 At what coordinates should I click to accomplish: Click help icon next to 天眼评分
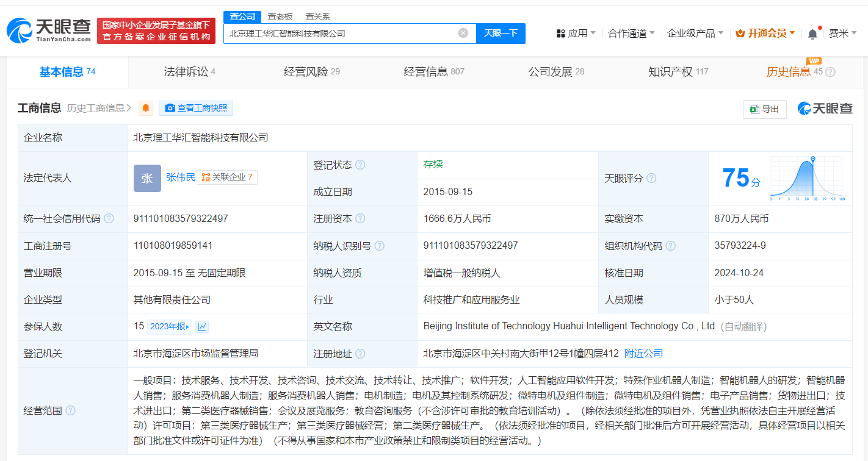(651, 178)
